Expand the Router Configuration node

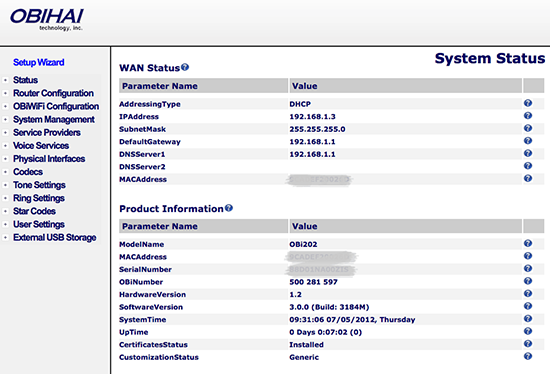[x=5, y=93]
